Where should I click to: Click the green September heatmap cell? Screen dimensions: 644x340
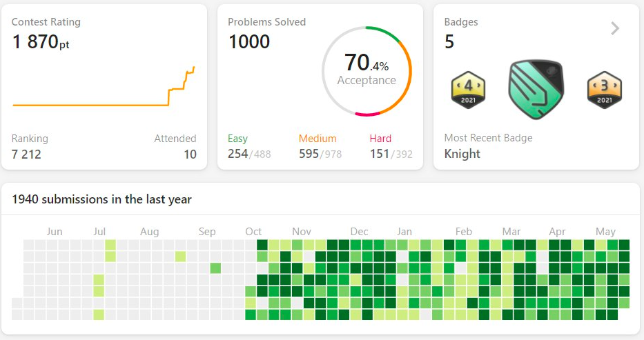pos(215,268)
